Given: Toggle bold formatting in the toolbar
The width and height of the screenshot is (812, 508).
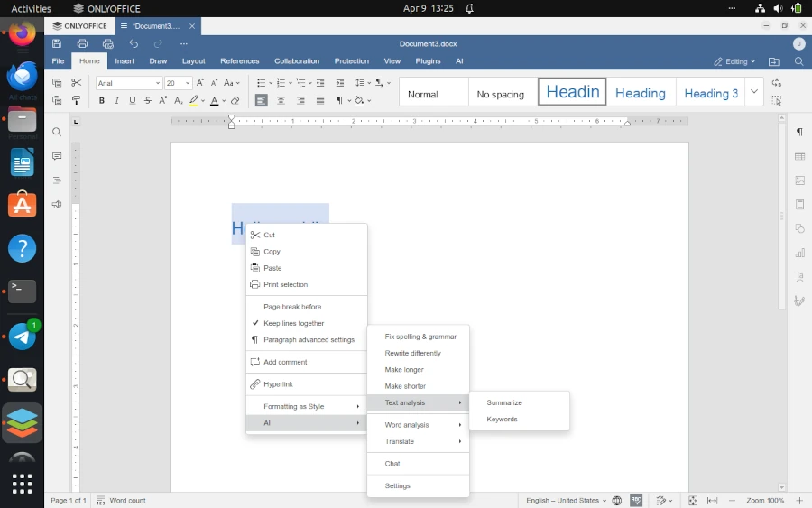Looking at the screenshot, I should tap(102, 101).
